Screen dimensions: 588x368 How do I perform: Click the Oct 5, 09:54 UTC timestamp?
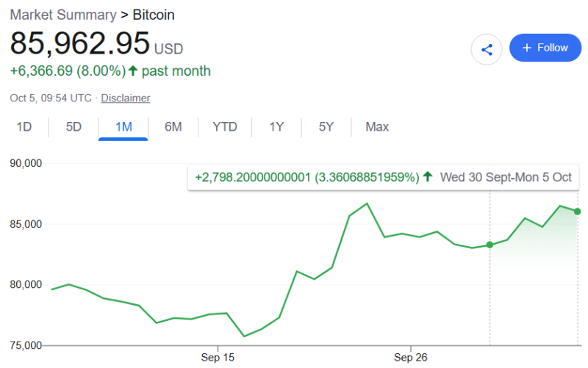coord(51,98)
